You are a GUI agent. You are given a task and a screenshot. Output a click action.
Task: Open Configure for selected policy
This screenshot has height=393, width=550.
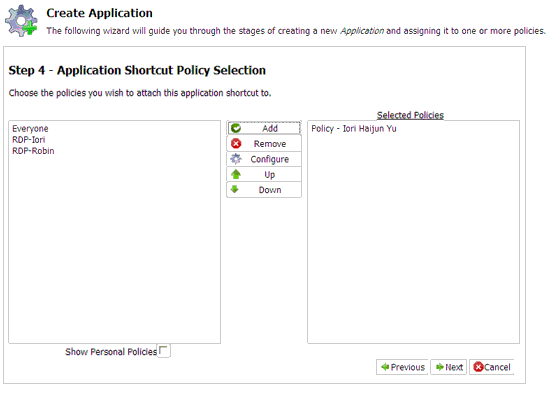pos(264,159)
